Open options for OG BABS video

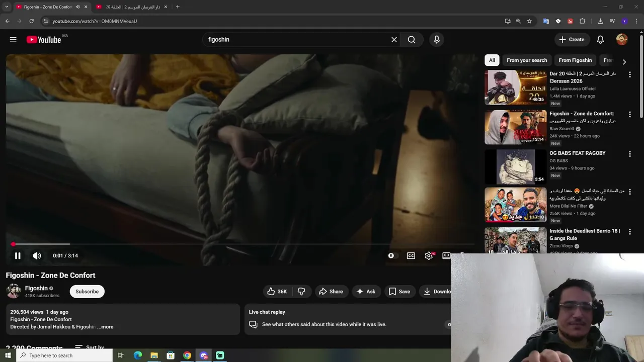(x=629, y=154)
